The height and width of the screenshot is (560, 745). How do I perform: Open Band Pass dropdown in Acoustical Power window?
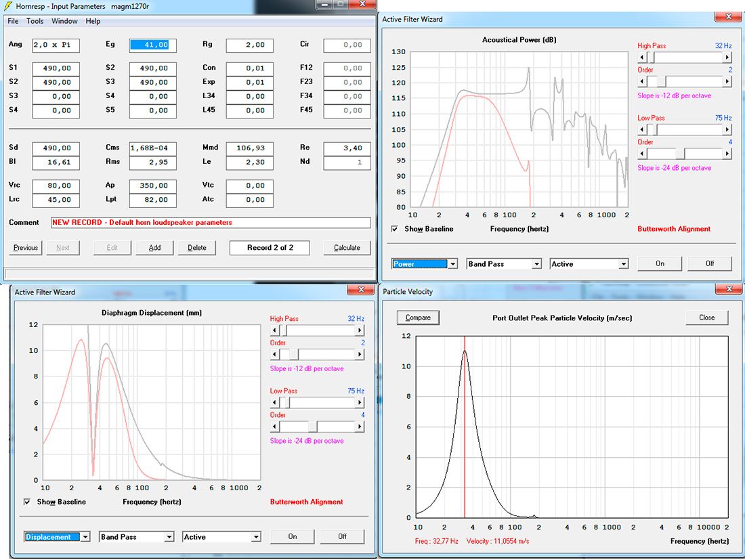click(536, 264)
